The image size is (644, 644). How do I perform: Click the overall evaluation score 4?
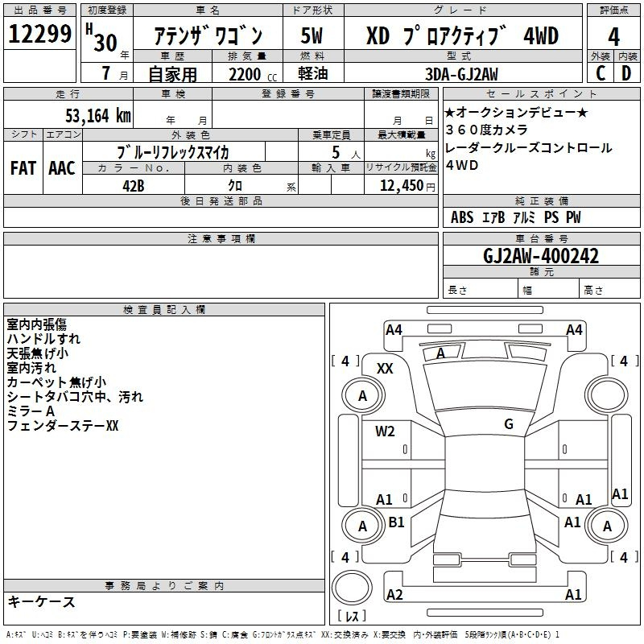point(613,36)
